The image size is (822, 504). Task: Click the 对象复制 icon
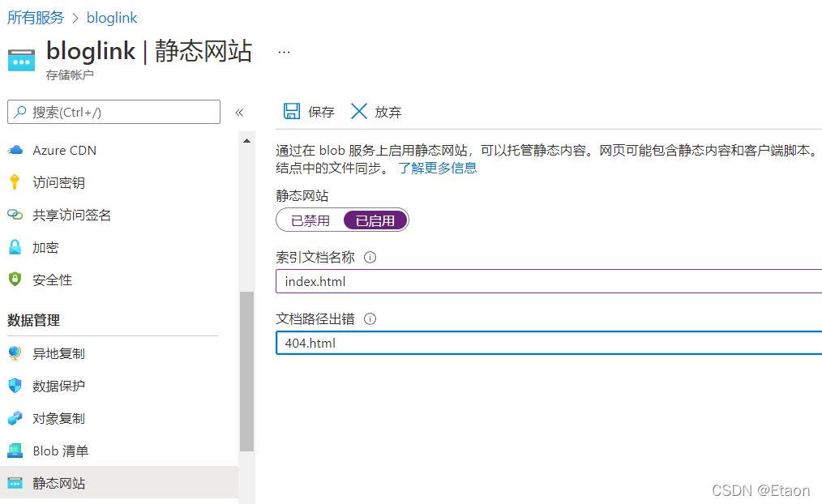click(x=15, y=419)
